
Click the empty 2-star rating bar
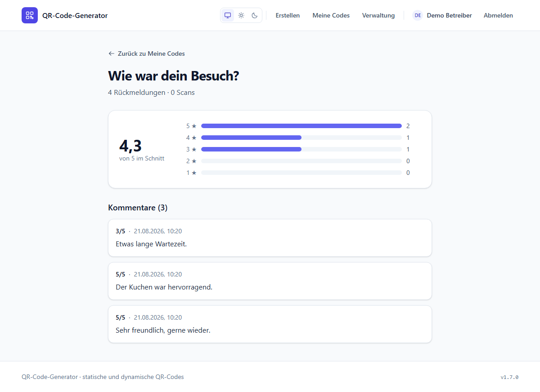301,161
